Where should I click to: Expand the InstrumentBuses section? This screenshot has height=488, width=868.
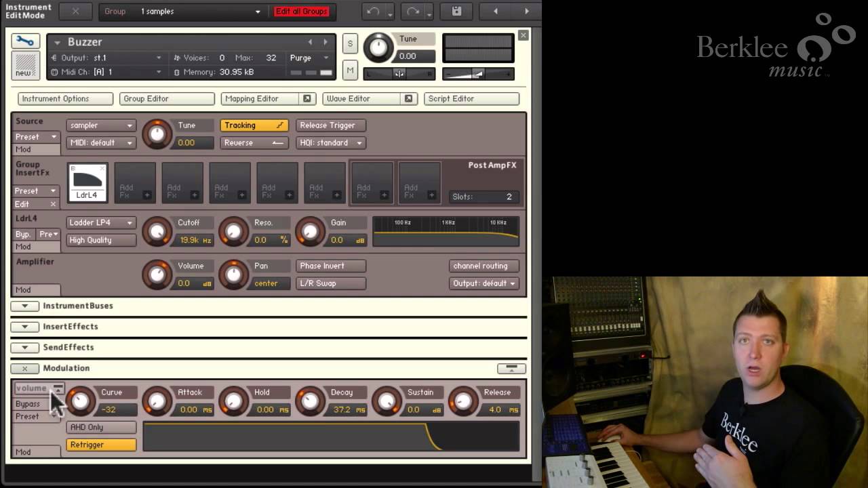[24, 306]
